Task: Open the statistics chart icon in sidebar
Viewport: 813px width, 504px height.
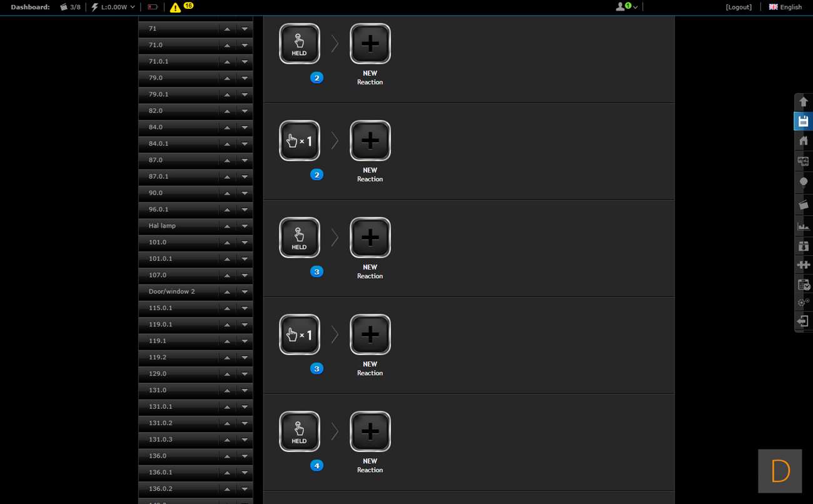Action: click(x=804, y=226)
